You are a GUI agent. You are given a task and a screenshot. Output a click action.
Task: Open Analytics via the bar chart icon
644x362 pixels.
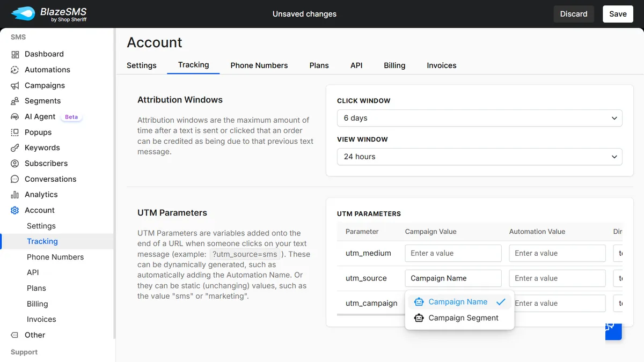(15, 194)
